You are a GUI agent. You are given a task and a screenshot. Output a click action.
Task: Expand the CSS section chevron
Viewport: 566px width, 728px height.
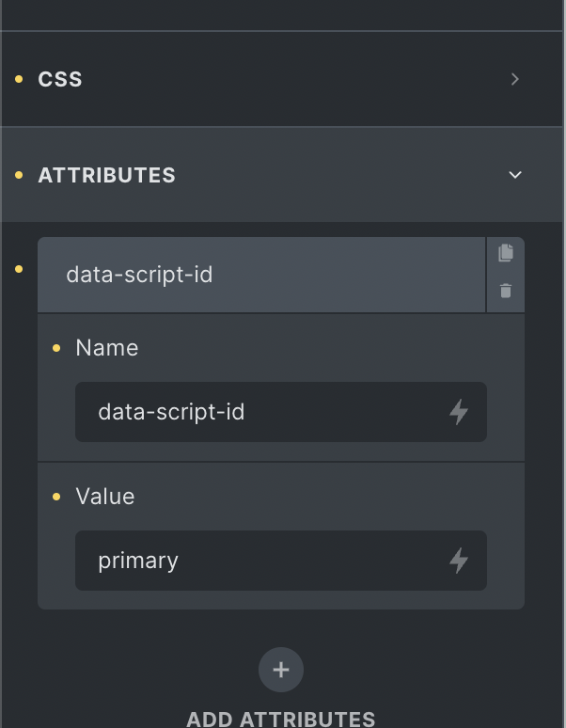(514, 80)
